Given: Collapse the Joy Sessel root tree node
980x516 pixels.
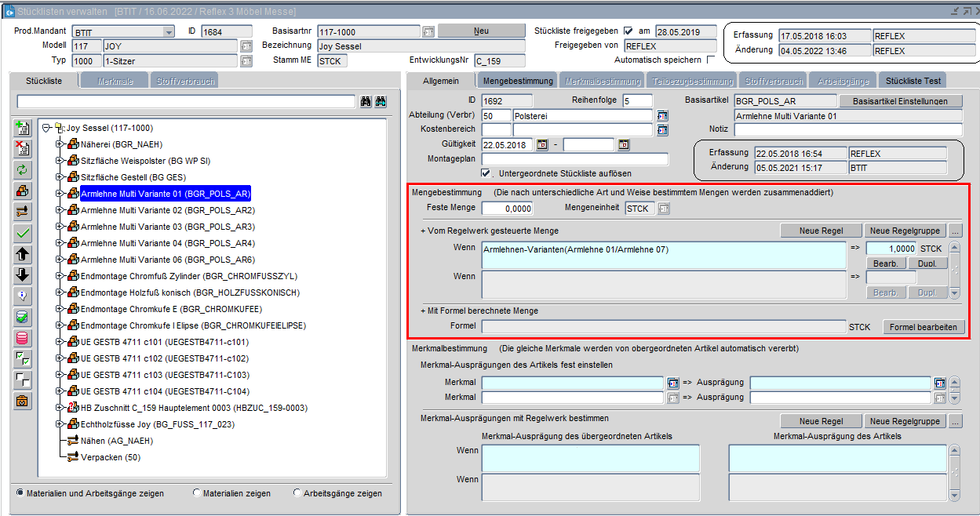Looking at the screenshot, I should pyautogui.click(x=47, y=128).
